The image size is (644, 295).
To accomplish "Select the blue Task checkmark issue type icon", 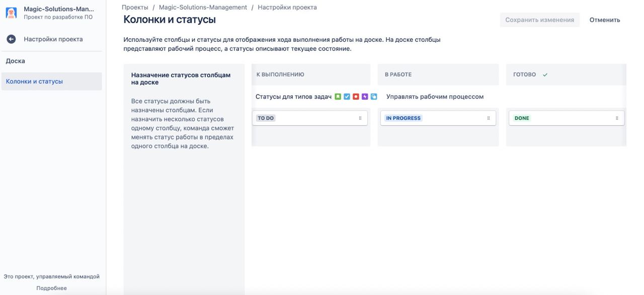I will pyautogui.click(x=347, y=97).
